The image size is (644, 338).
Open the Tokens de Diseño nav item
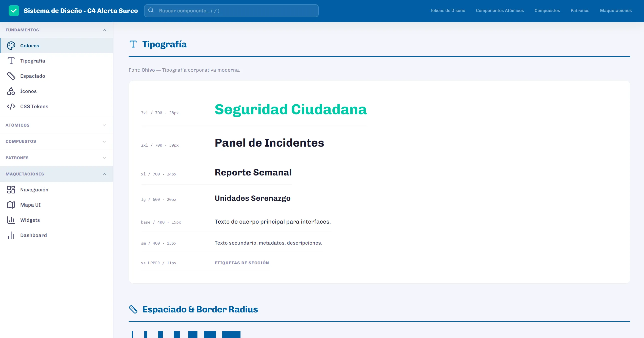pyautogui.click(x=448, y=11)
